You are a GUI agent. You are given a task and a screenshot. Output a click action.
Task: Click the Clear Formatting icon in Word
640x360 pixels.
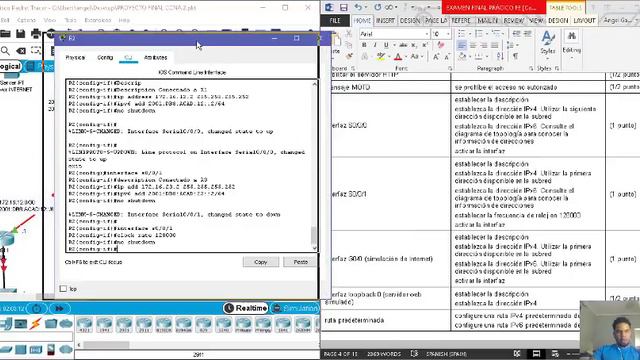click(x=440, y=44)
